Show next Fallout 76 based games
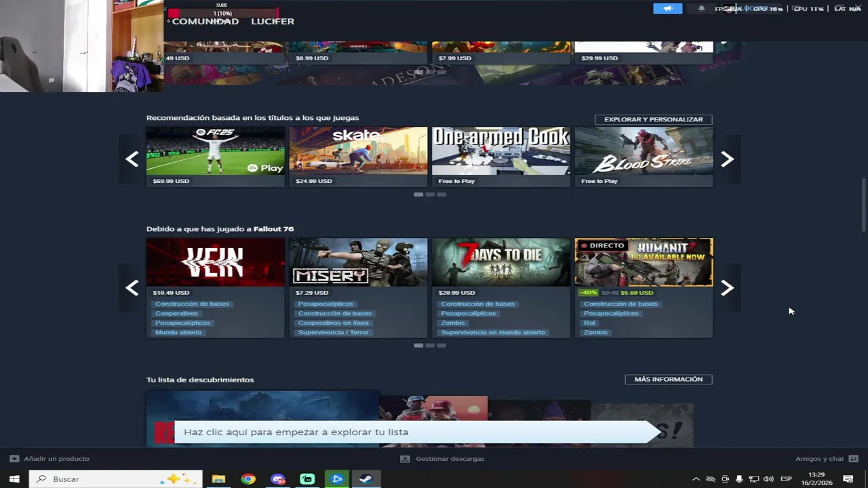This screenshot has height=488, width=868. (727, 288)
